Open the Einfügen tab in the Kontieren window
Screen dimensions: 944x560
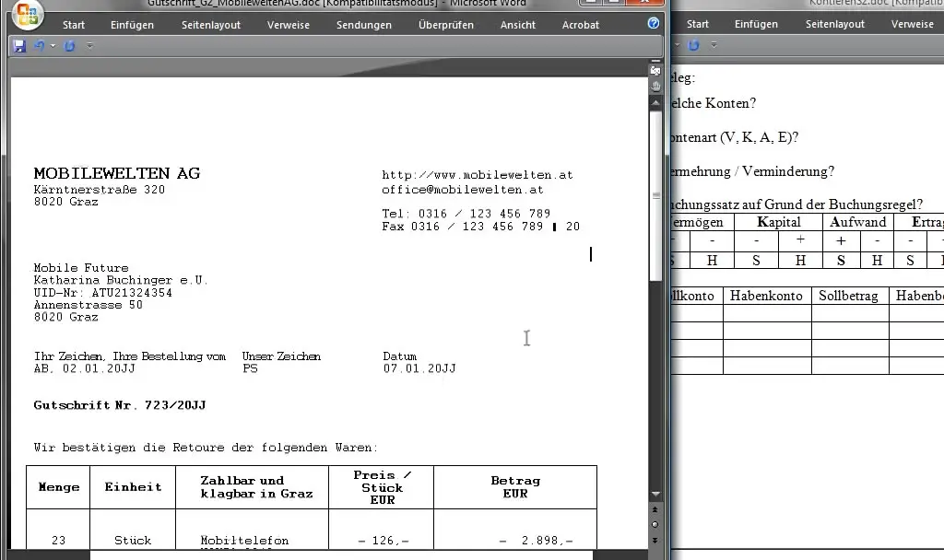point(756,24)
